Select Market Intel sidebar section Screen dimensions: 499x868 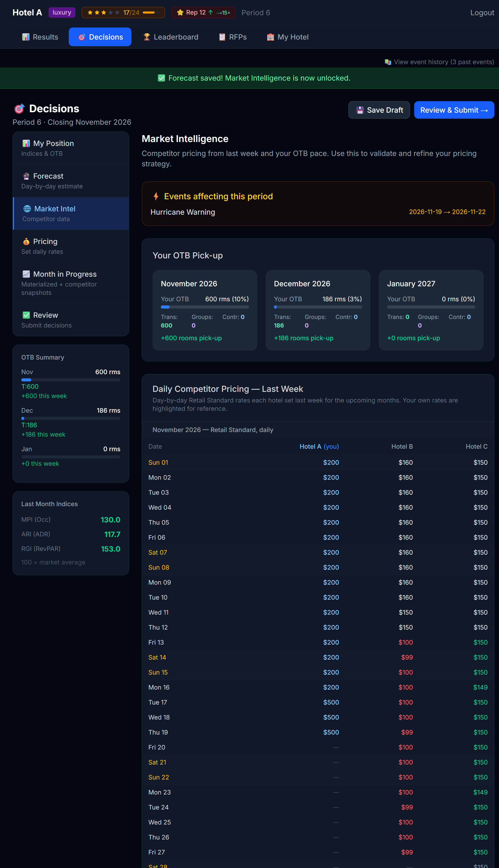(x=71, y=213)
